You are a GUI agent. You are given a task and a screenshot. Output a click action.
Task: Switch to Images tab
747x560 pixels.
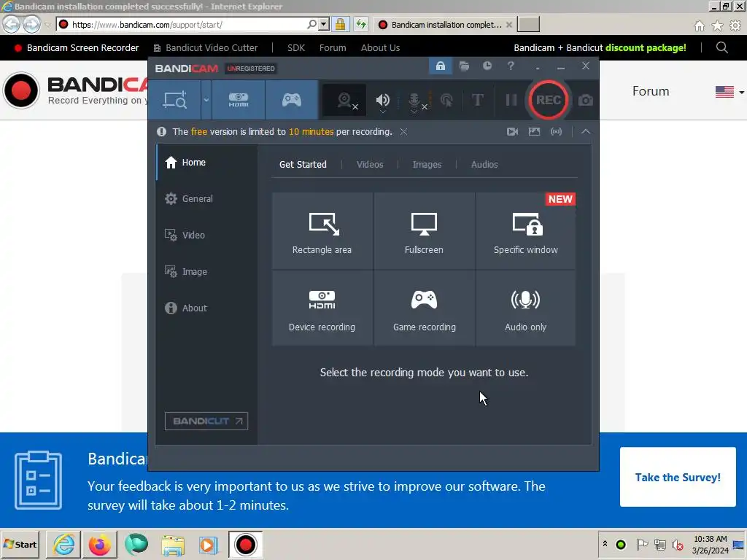pyautogui.click(x=427, y=165)
